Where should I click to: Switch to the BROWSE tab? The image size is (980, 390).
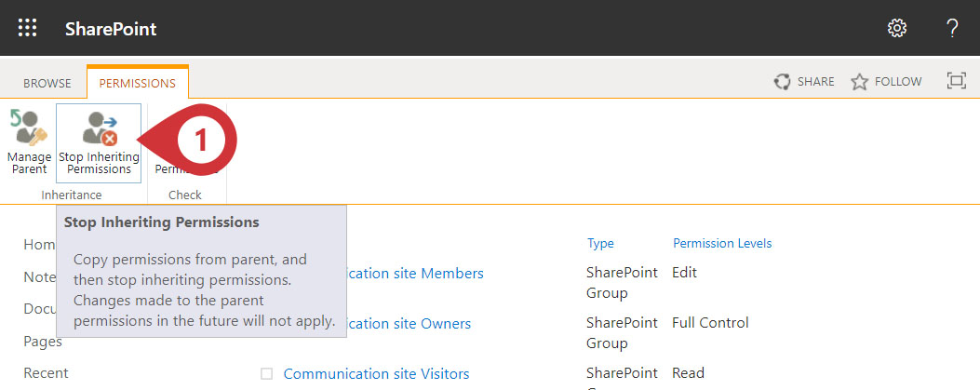coord(47,83)
